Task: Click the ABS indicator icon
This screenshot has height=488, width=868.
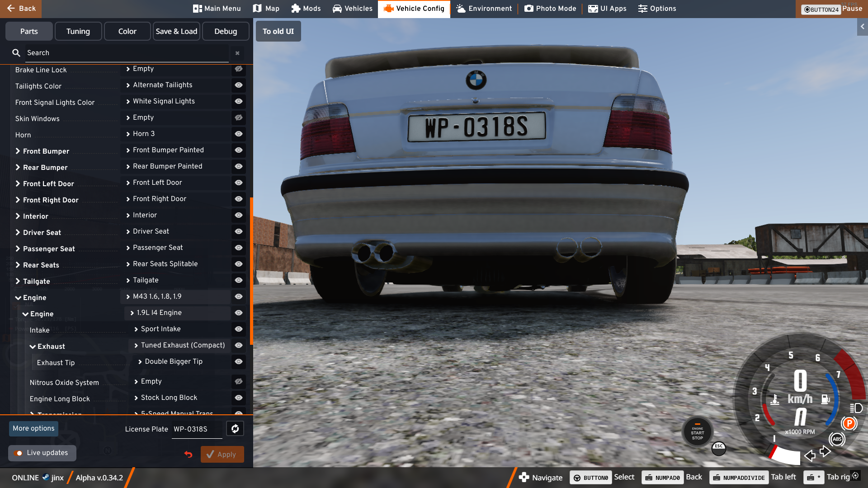Action: click(837, 439)
